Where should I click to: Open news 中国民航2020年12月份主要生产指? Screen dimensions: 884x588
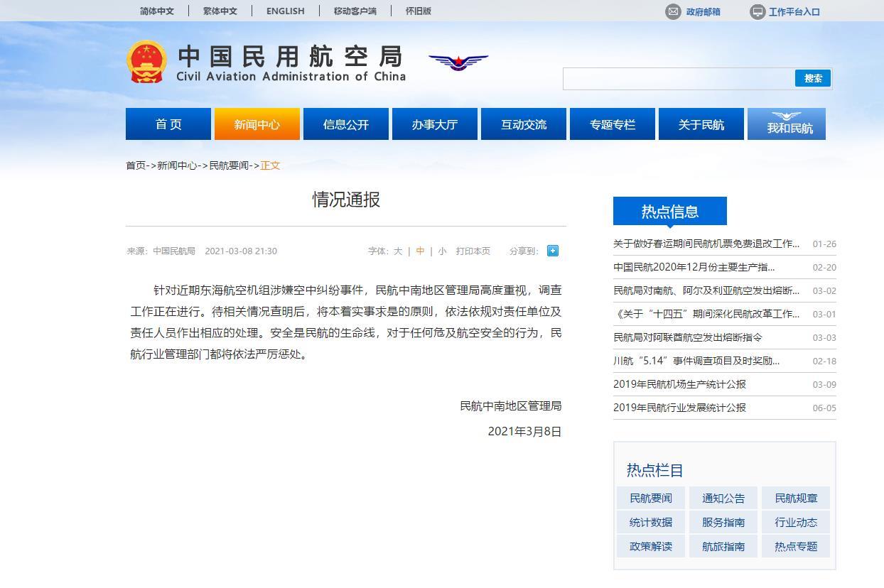click(x=694, y=267)
